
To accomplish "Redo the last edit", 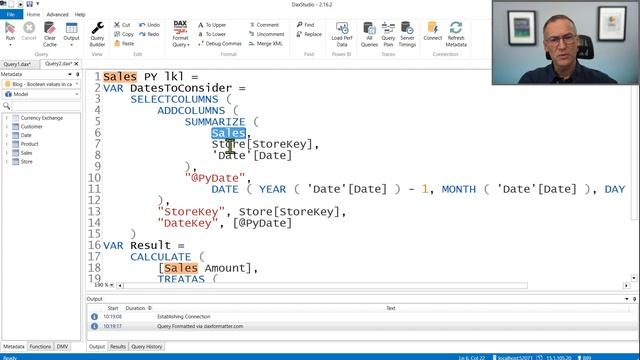I will tap(149, 34).
